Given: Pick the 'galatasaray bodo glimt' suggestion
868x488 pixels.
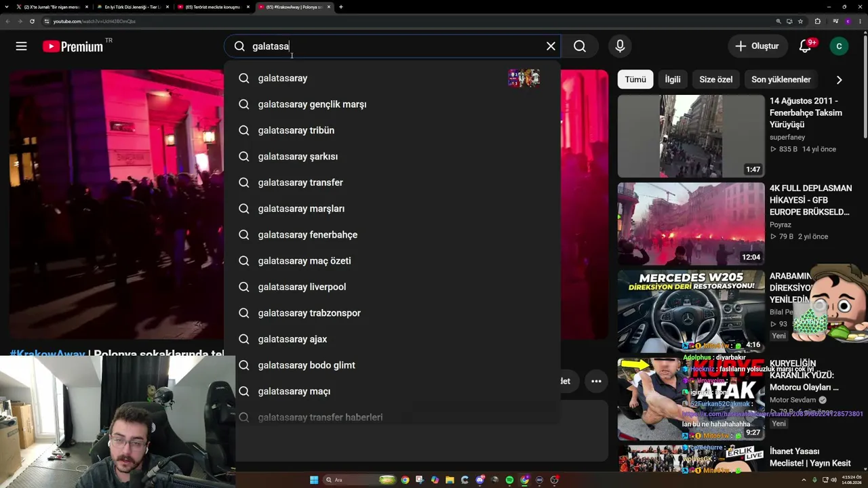Looking at the screenshot, I should click(392, 365).
